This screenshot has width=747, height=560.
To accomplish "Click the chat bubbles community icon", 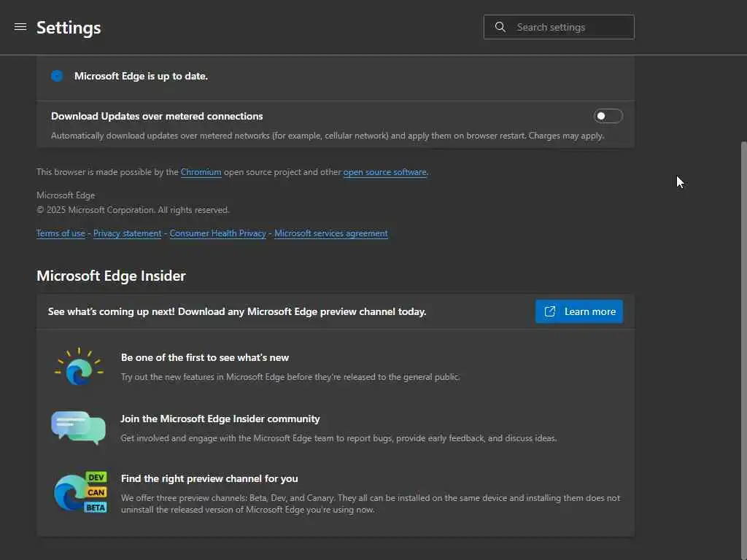I will 78,428.
